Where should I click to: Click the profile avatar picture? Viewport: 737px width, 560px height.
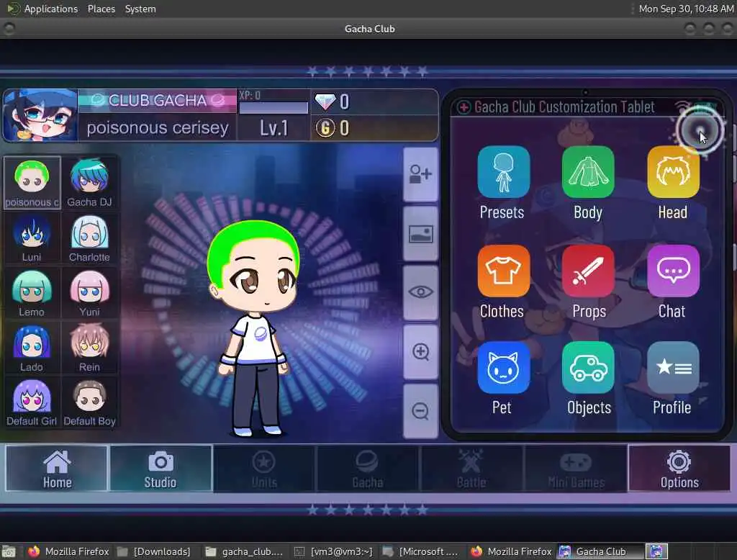tap(40, 114)
